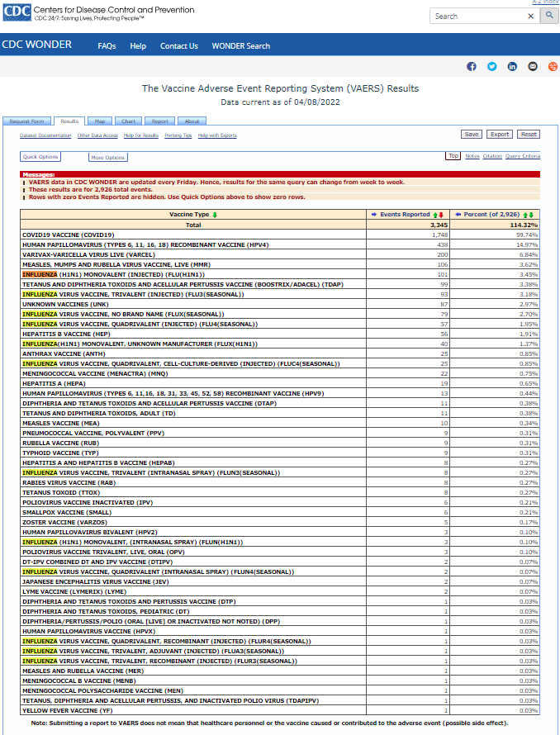Open Contact Us in navigation bar
The height and width of the screenshot is (735, 560).
pos(179,46)
